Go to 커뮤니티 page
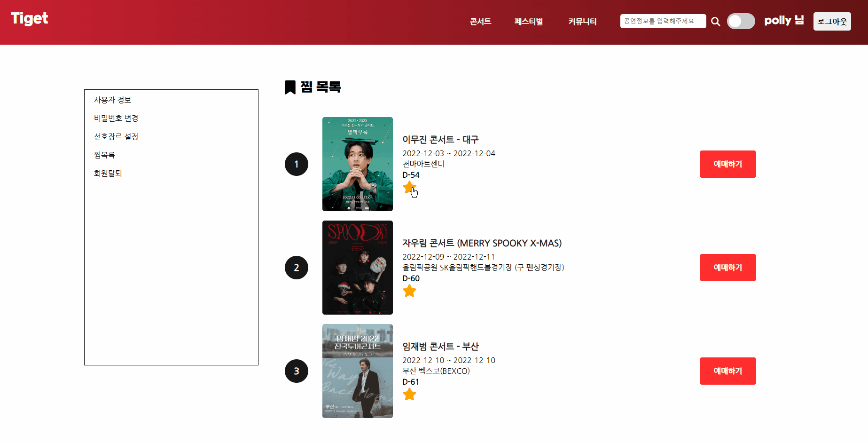 (582, 21)
